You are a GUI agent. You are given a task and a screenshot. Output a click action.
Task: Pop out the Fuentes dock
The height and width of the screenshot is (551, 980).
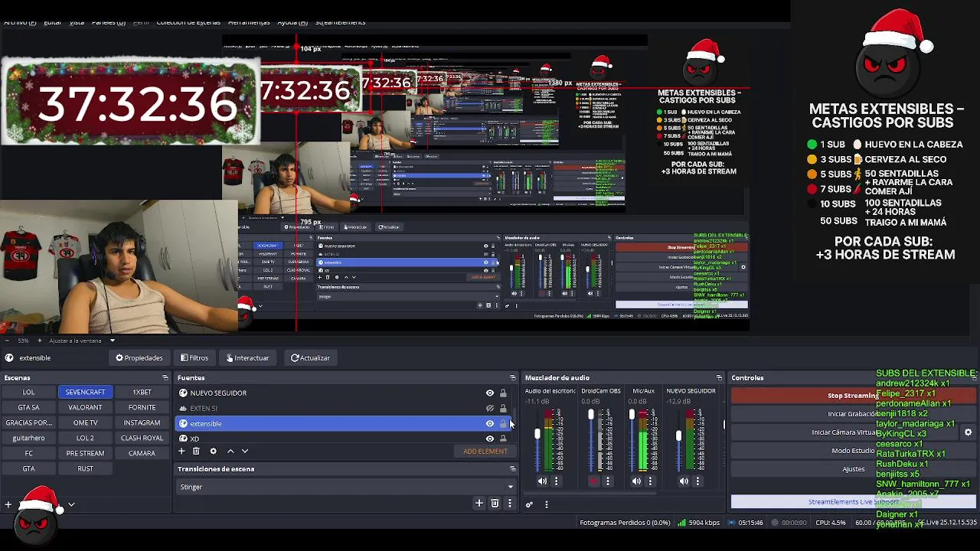click(x=513, y=377)
